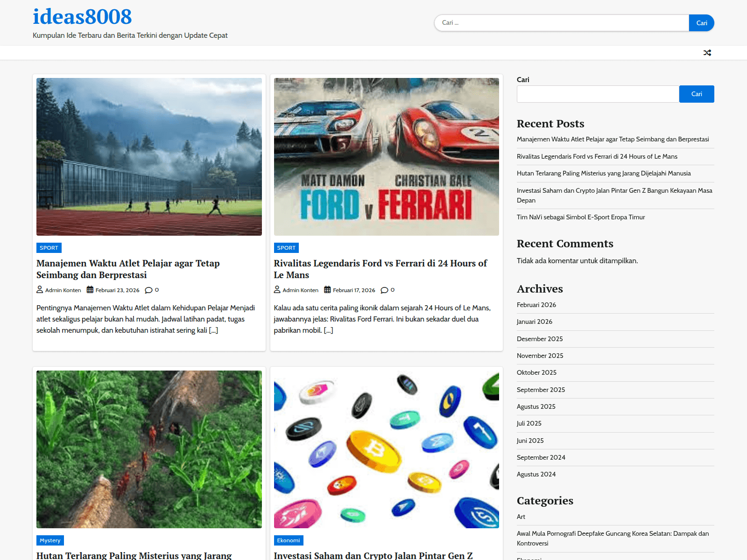
Task: Open the Januari 2026 archive
Action: [535, 322]
